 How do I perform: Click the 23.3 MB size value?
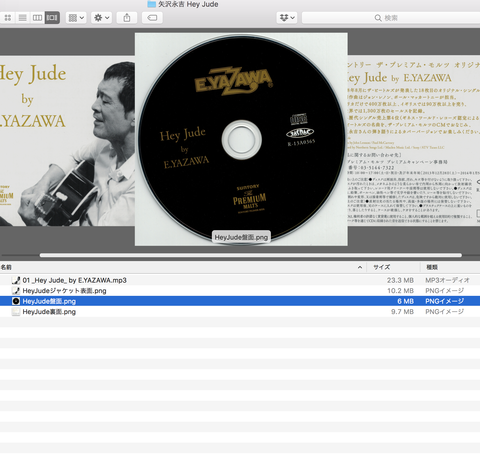(x=400, y=280)
